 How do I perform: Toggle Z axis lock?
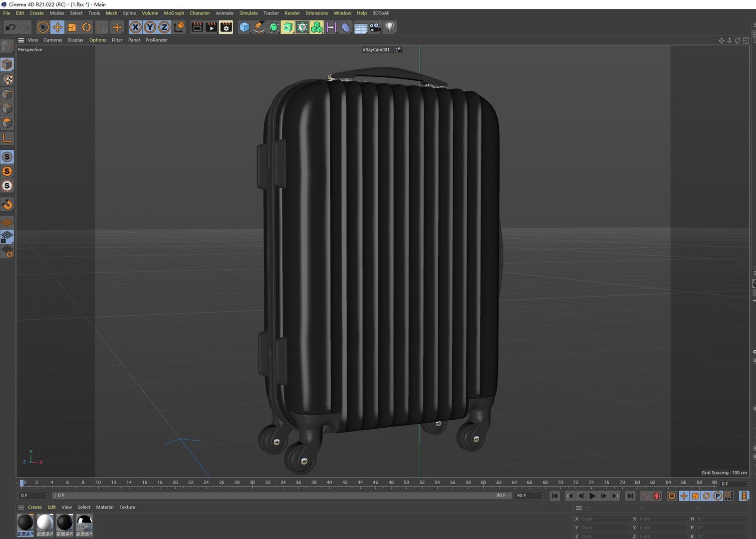click(164, 27)
